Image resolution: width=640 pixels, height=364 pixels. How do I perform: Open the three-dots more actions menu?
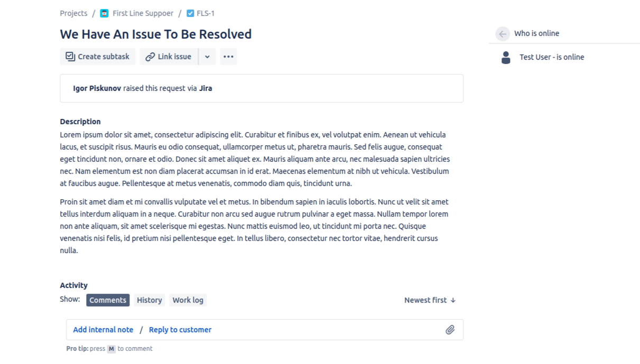228,57
